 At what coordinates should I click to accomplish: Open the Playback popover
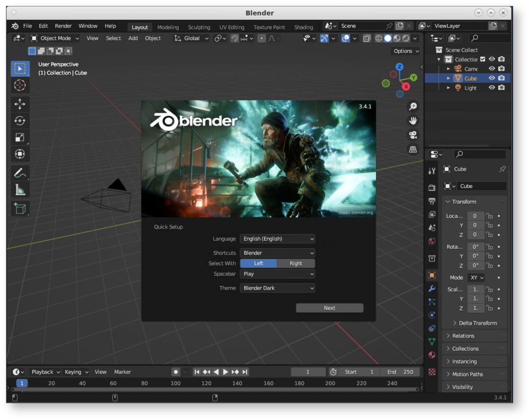46,372
